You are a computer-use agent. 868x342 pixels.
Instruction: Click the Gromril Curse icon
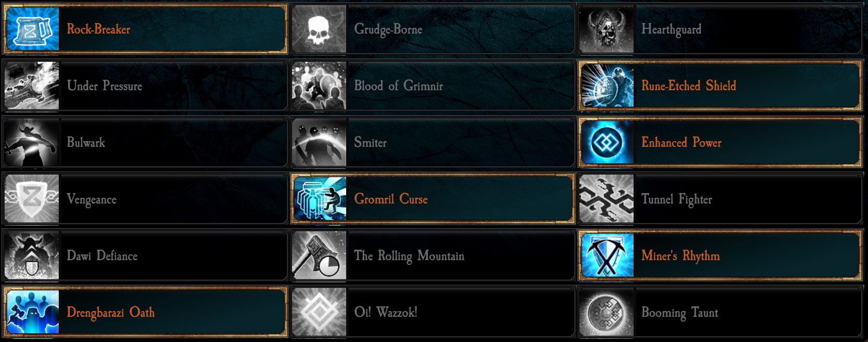tap(320, 199)
